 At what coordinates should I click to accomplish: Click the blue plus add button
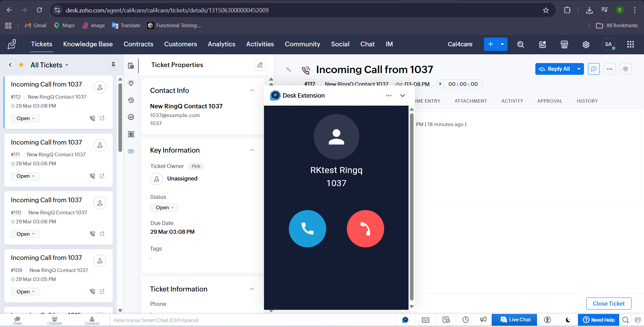(x=490, y=44)
